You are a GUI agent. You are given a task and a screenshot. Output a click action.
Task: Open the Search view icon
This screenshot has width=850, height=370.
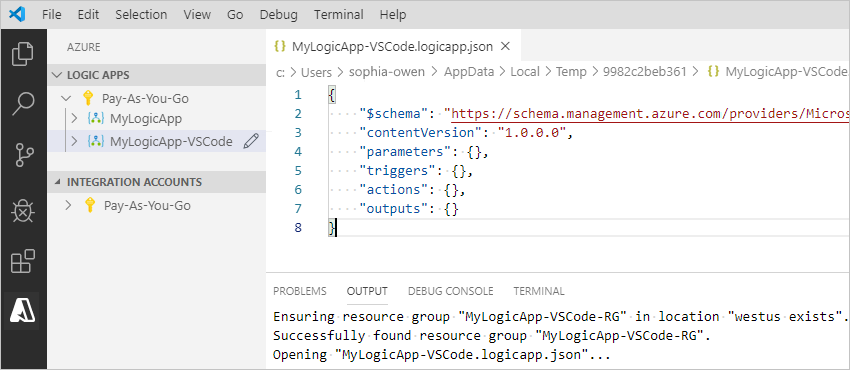tap(23, 104)
